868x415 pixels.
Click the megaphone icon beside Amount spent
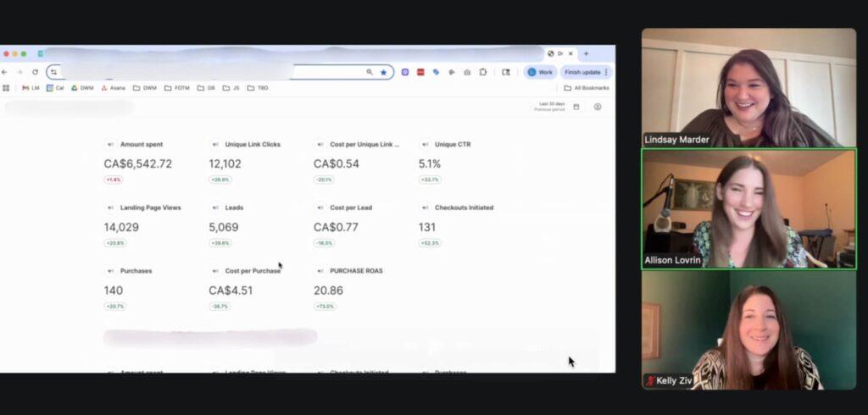click(110, 145)
